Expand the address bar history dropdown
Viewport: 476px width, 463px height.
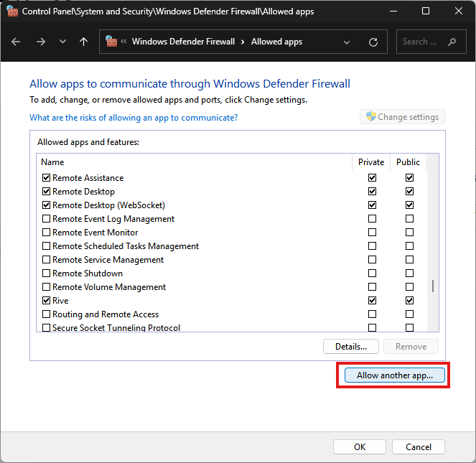coord(347,42)
